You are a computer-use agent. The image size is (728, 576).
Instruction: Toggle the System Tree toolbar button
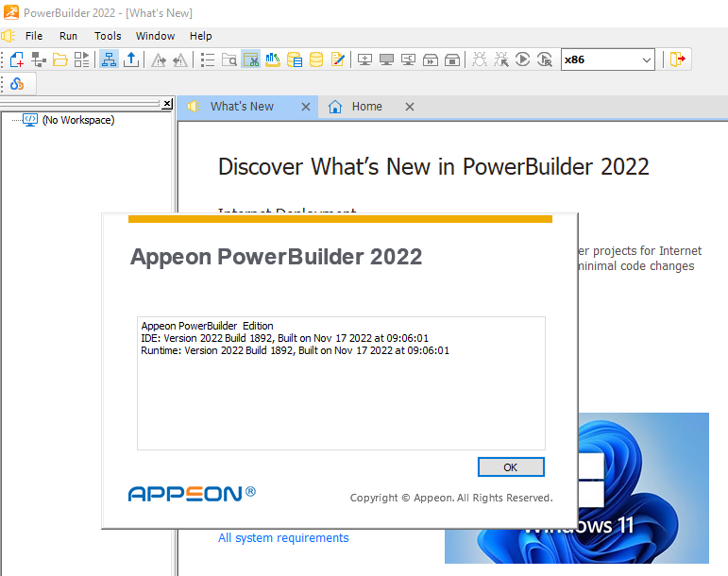point(110,59)
